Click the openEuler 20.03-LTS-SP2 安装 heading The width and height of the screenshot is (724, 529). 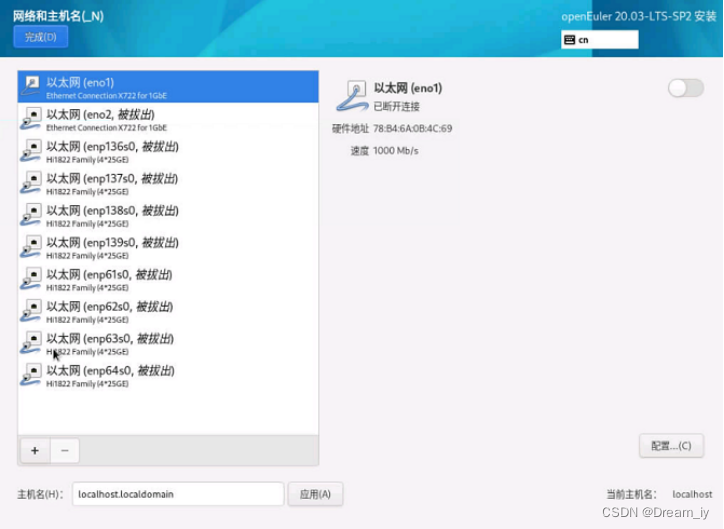tap(639, 17)
